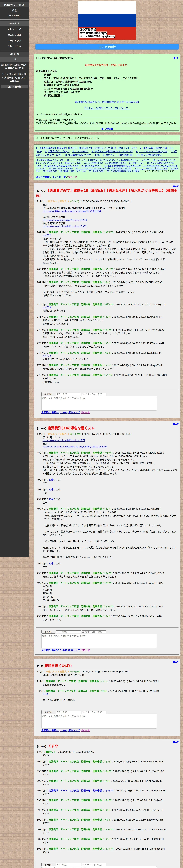Open 過去ログ倉庫 link below the thread list
This screenshot has width=183, height=868.
point(42,177)
